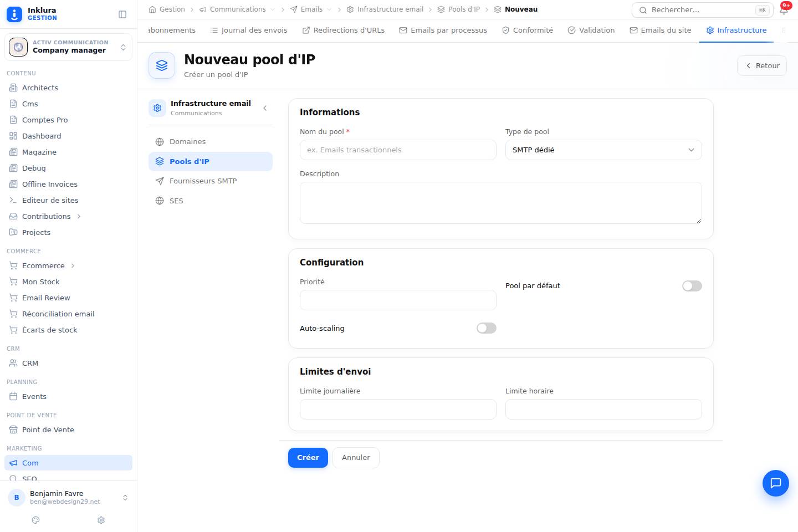Image resolution: width=798 pixels, height=532 pixels.
Task: Focus the Nom du pool field
Action: tap(398, 150)
